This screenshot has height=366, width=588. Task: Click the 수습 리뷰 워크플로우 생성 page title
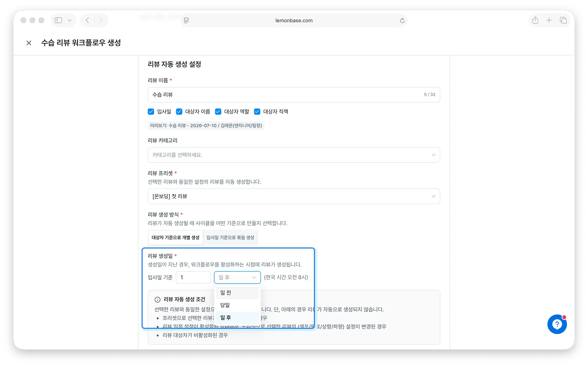click(x=81, y=43)
